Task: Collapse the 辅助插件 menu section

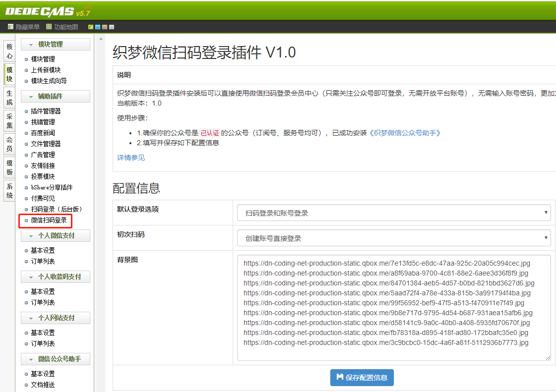Action: point(56,96)
